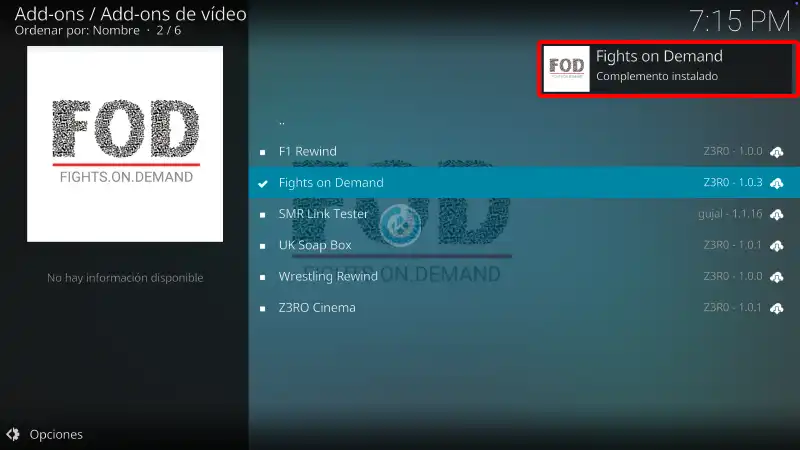Click the FOD icon in the installed notification
The height and width of the screenshot is (450, 800).
pos(566,69)
